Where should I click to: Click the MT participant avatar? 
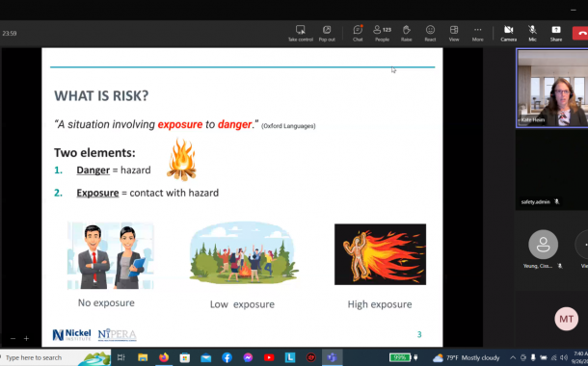[x=566, y=319]
